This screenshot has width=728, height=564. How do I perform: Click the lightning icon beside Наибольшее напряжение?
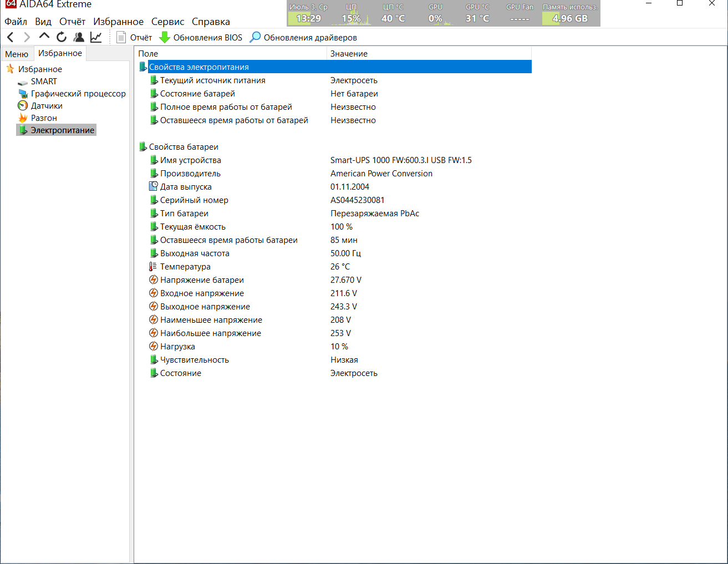(x=154, y=333)
